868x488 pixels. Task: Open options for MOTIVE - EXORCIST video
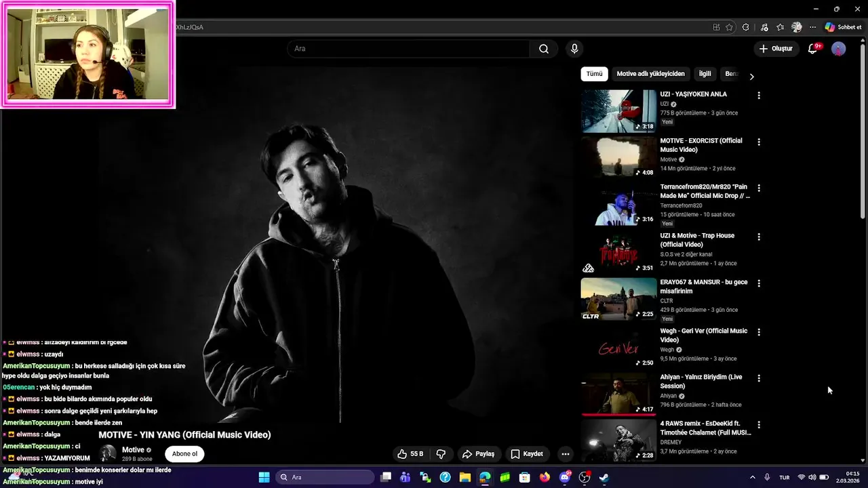coord(759,142)
